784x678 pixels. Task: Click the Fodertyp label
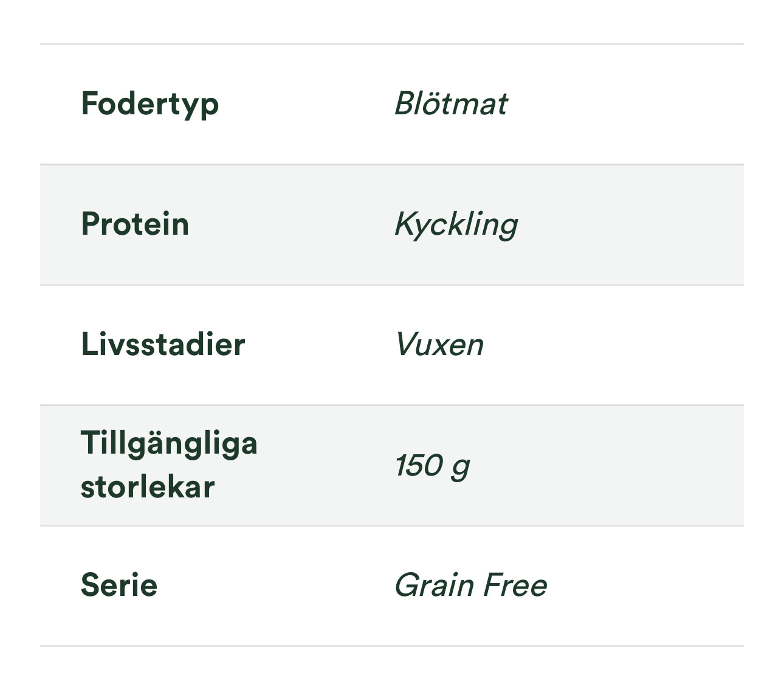150,103
